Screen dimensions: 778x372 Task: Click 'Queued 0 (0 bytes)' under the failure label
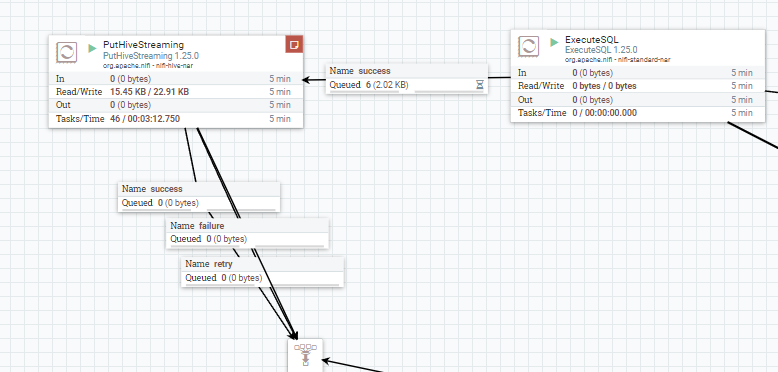[208, 239]
